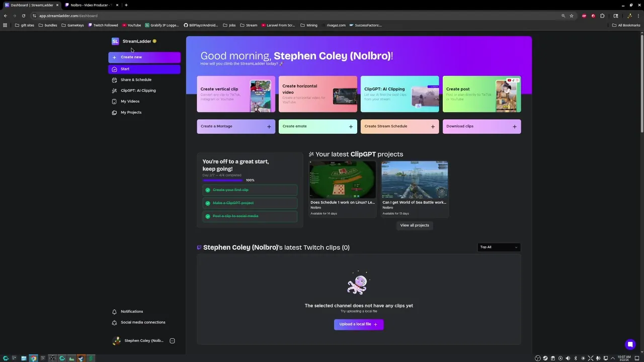Open the ClipGPT: AI Clipping card
This screenshot has height=362, width=644.
(400, 94)
